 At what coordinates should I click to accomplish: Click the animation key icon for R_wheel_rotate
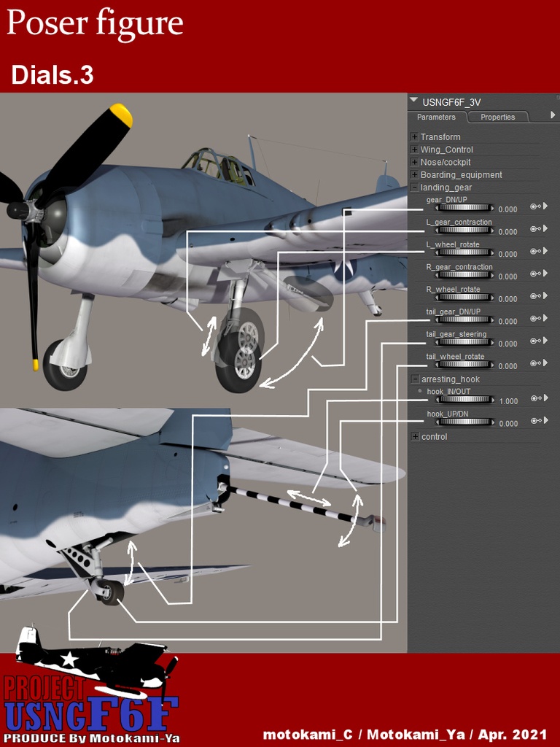[x=536, y=296]
